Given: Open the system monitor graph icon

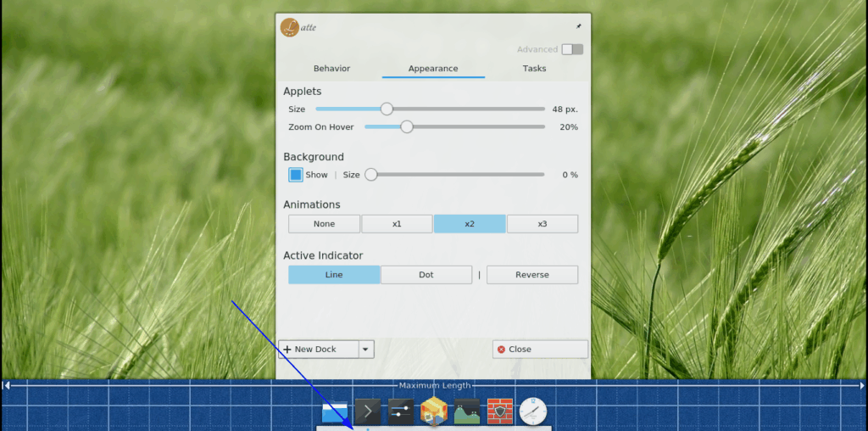Looking at the screenshot, I should click(x=467, y=411).
